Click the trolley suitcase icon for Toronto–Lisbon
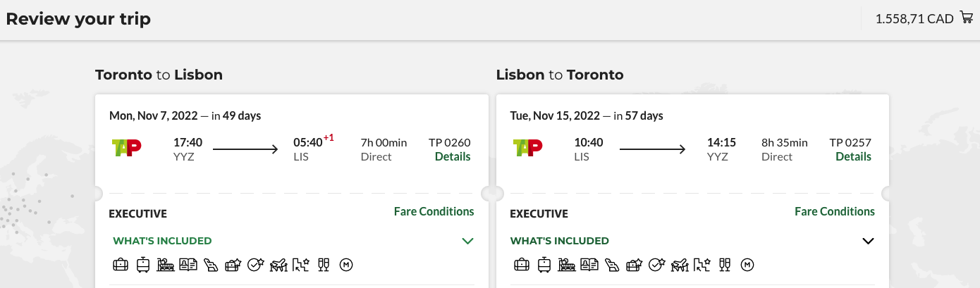Image resolution: width=980 pixels, height=288 pixels. (x=143, y=265)
